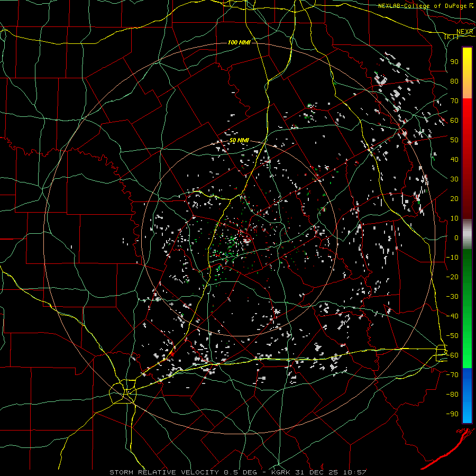The image size is (476, 476).
Task: Click the "-50" value on the color scale
Action: click(452, 336)
